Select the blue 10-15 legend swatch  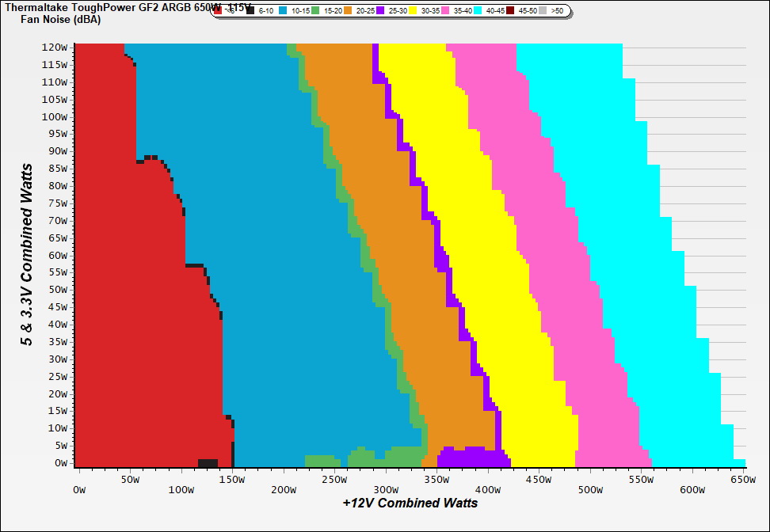(x=283, y=10)
